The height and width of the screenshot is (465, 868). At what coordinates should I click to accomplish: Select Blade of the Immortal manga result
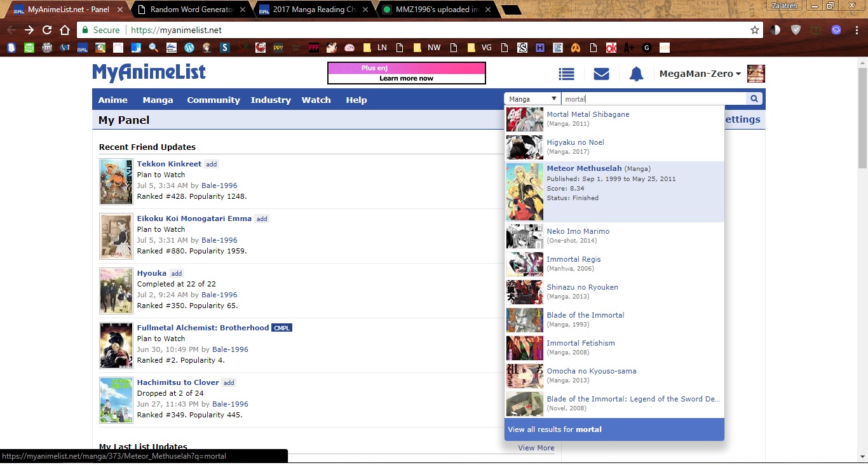tap(614, 320)
